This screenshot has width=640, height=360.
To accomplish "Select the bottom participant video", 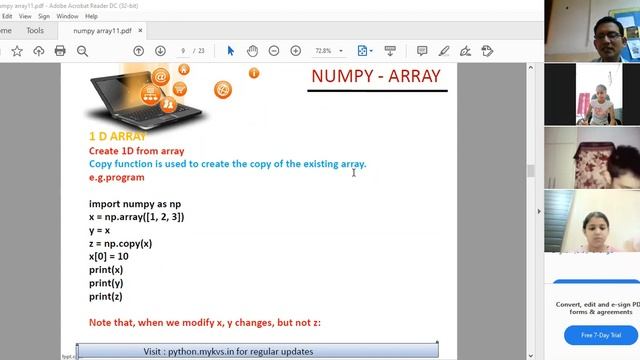I will [x=592, y=221].
